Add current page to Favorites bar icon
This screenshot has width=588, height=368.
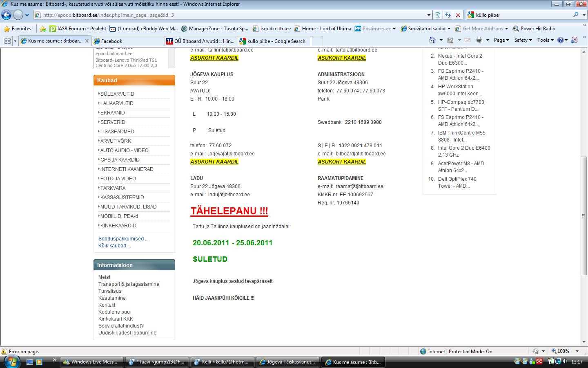pos(43,29)
